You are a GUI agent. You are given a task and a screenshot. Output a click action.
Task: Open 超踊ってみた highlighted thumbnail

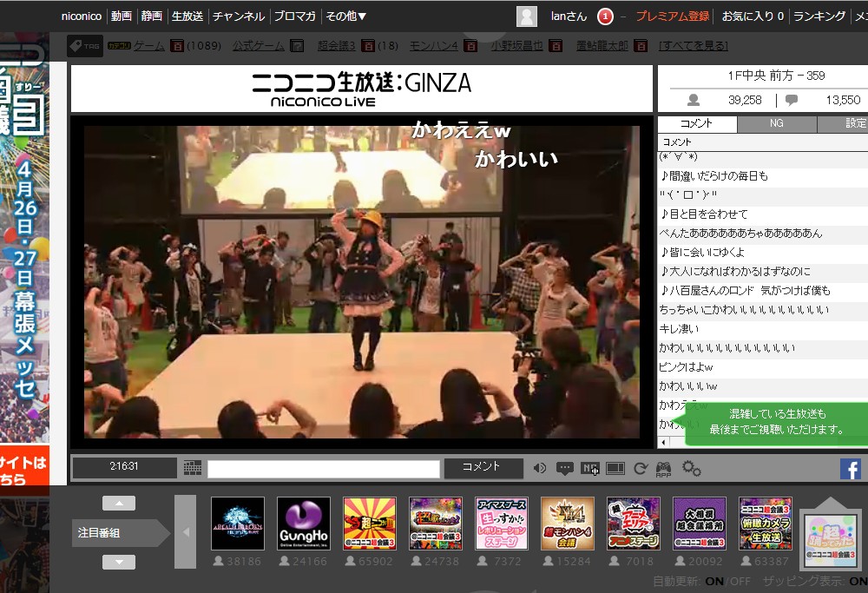tap(831, 540)
